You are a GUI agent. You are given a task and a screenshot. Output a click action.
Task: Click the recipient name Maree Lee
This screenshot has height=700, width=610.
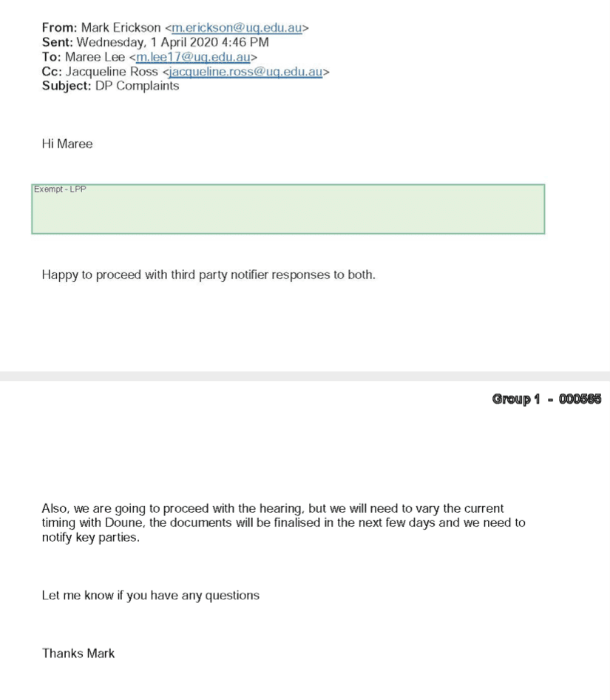(x=95, y=57)
